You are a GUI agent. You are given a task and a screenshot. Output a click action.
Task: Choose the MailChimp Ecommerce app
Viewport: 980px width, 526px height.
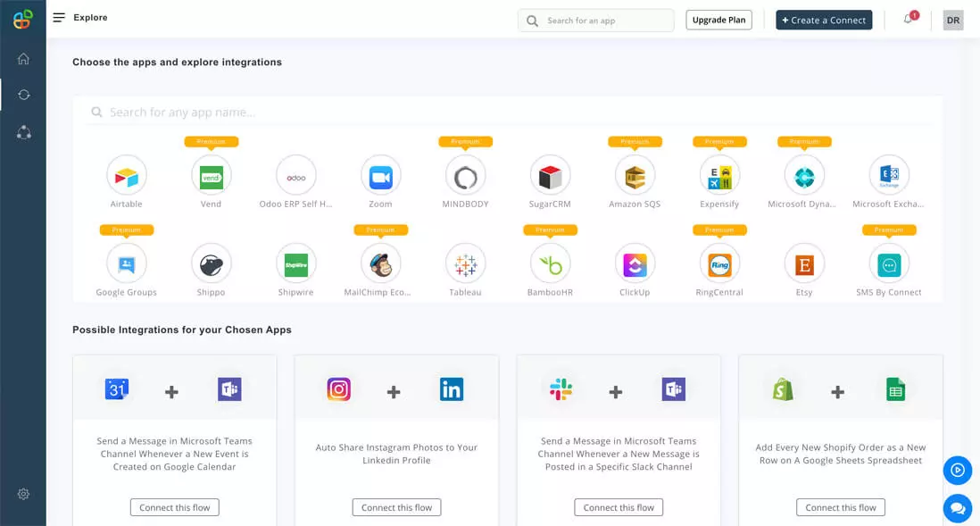380,263
